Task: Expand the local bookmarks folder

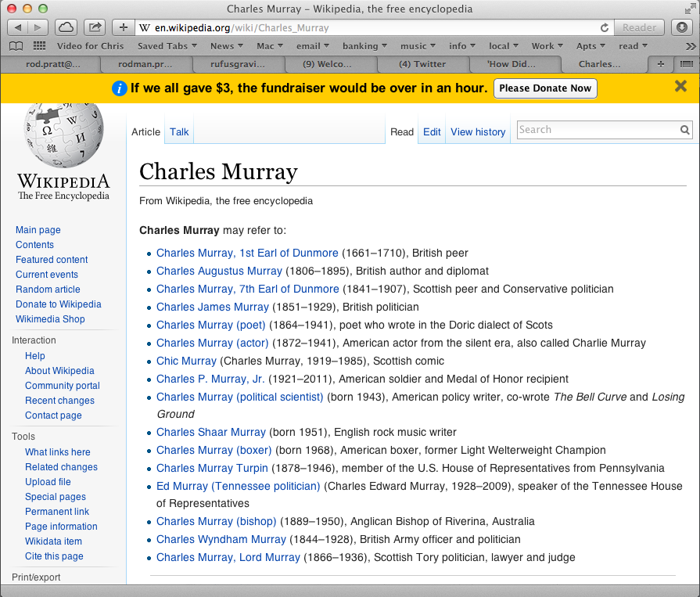Action: click(503, 46)
